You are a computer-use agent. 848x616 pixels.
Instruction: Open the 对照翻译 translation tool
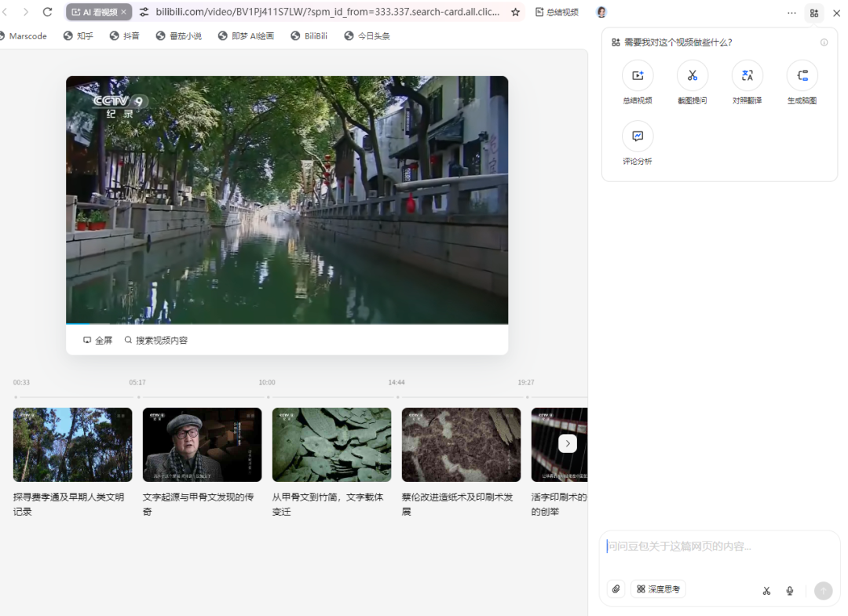pos(747,76)
